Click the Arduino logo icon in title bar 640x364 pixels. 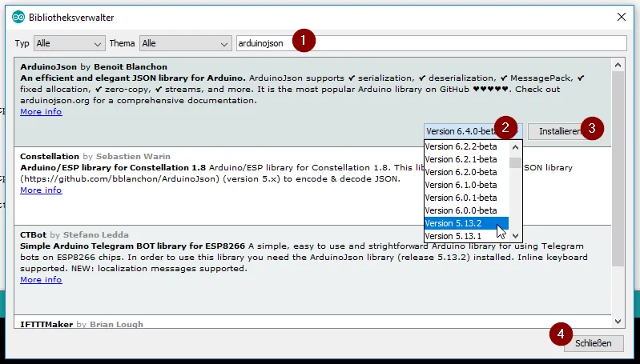coord(16,16)
